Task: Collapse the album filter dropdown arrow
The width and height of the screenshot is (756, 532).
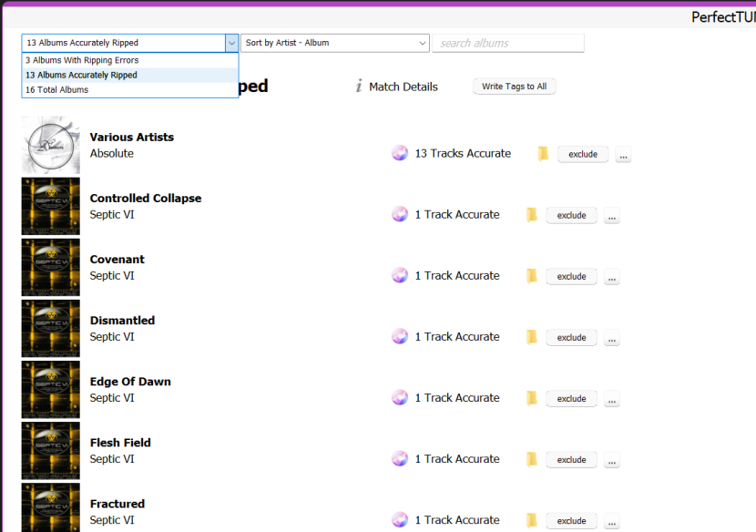Action: (231, 43)
